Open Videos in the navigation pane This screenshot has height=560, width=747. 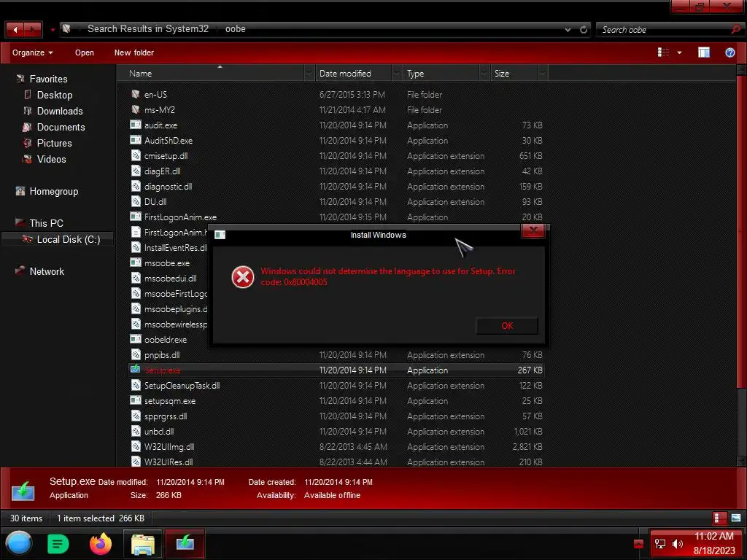click(51, 159)
